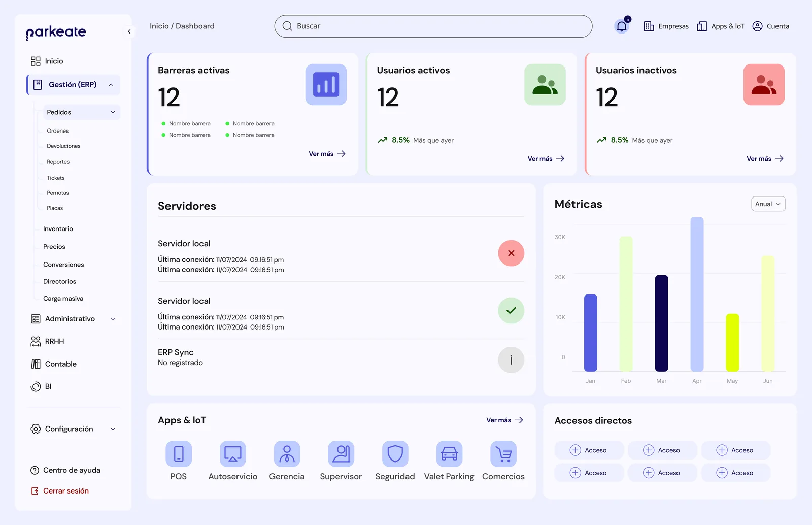Click Ver más on Usuarios inactivos card
Viewport: 812px width, 525px height.
click(765, 159)
